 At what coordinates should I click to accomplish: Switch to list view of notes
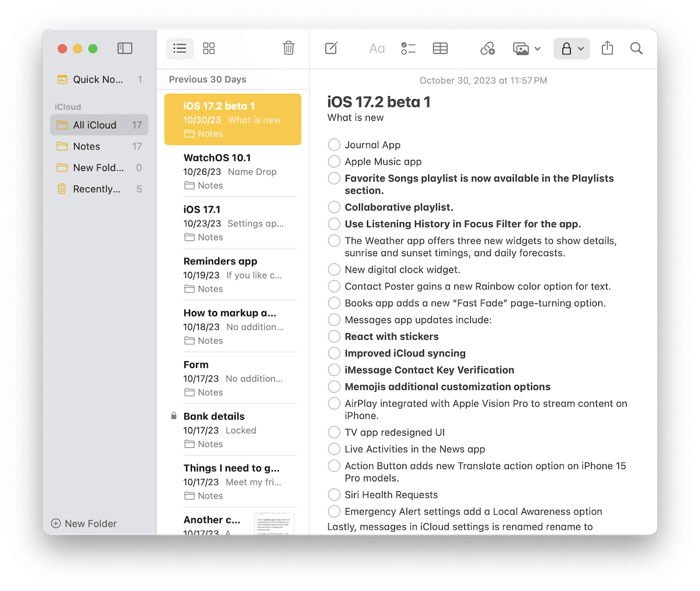pyautogui.click(x=180, y=48)
